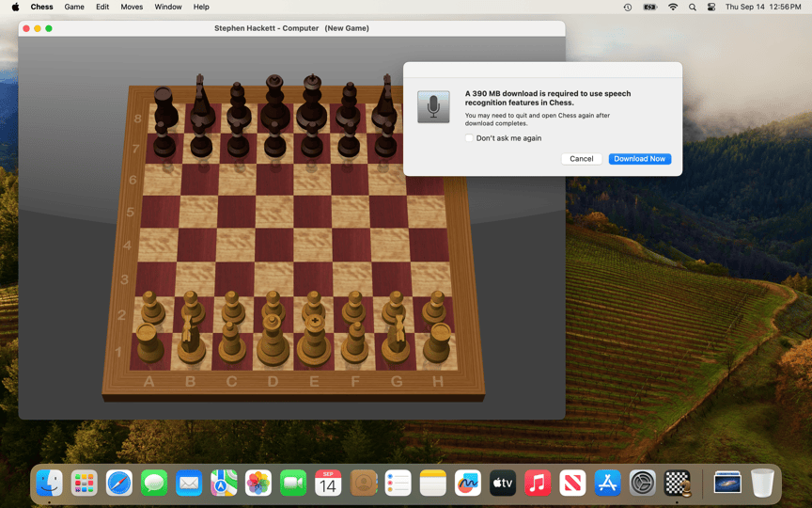Open the Apple menu
The height and width of the screenshot is (508, 812).
[x=15, y=7]
